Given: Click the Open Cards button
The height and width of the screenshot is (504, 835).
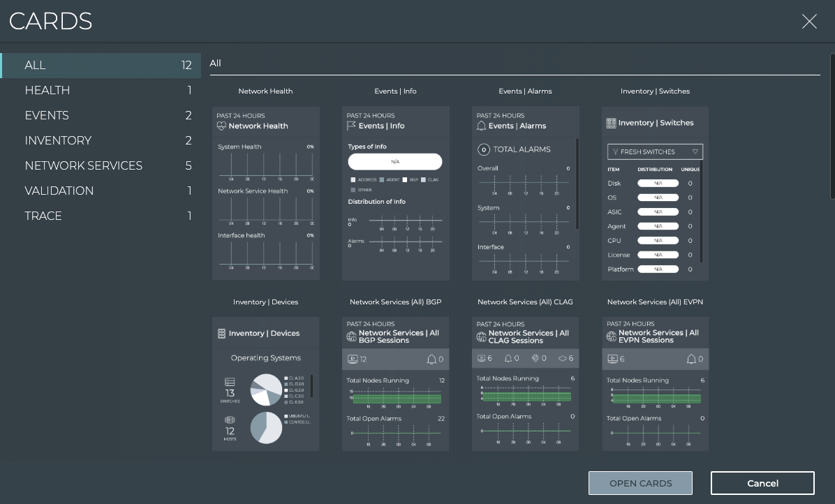Looking at the screenshot, I should click(x=640, y=483).
